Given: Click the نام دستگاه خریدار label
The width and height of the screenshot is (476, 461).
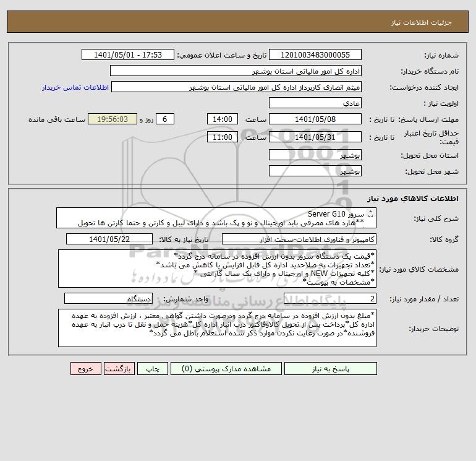Looking at the screenshot, I should pos(430,71).
